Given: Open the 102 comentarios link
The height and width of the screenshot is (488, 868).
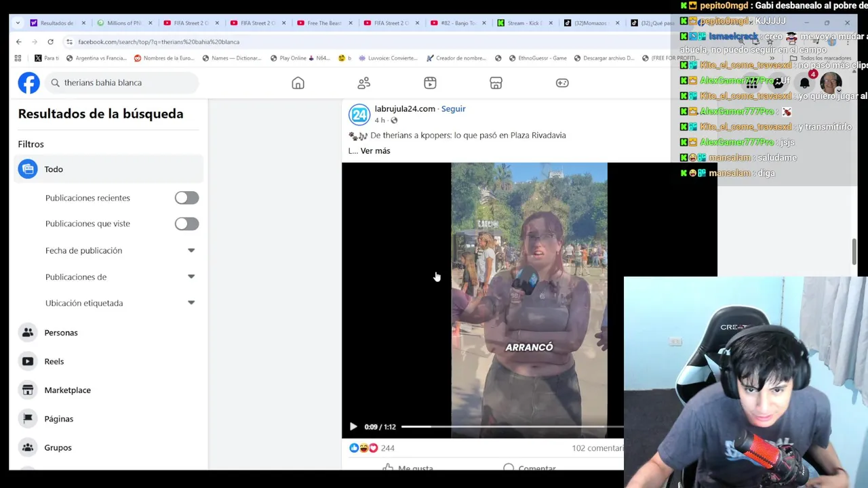Looking at the screenshot, I should [597, 448].
